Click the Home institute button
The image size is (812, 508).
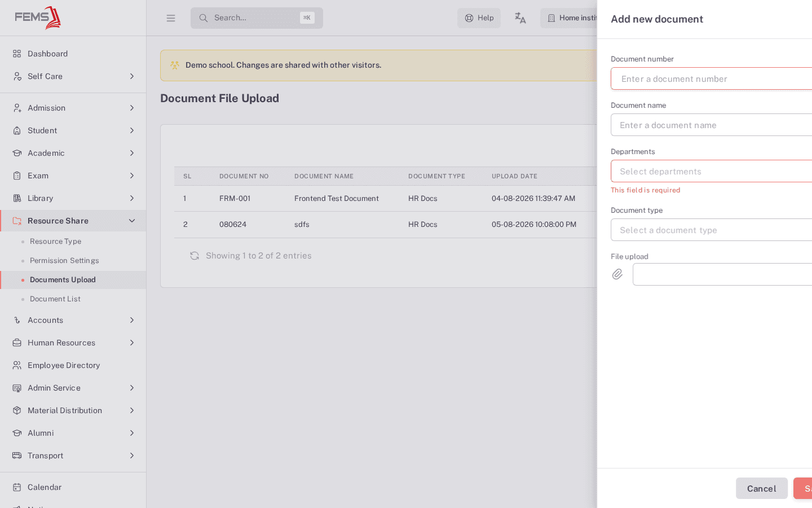(569, 18)
